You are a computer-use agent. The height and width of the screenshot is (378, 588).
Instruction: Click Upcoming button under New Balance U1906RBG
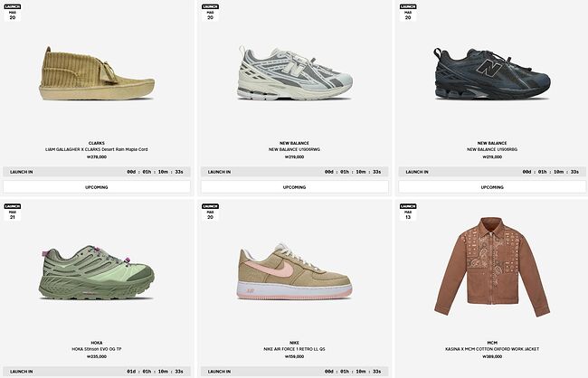click(492, 187)
